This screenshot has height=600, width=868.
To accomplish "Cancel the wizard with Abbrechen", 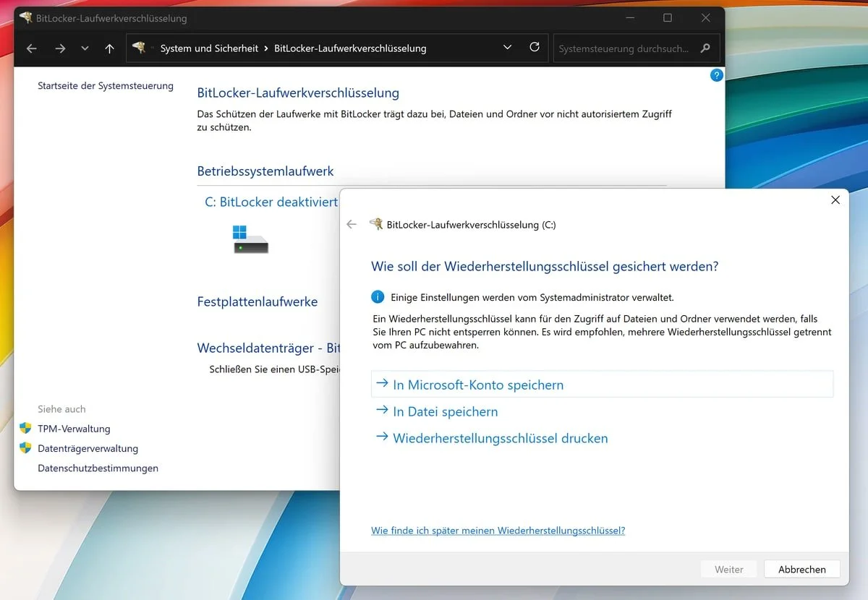I will (x=801, y=569).
